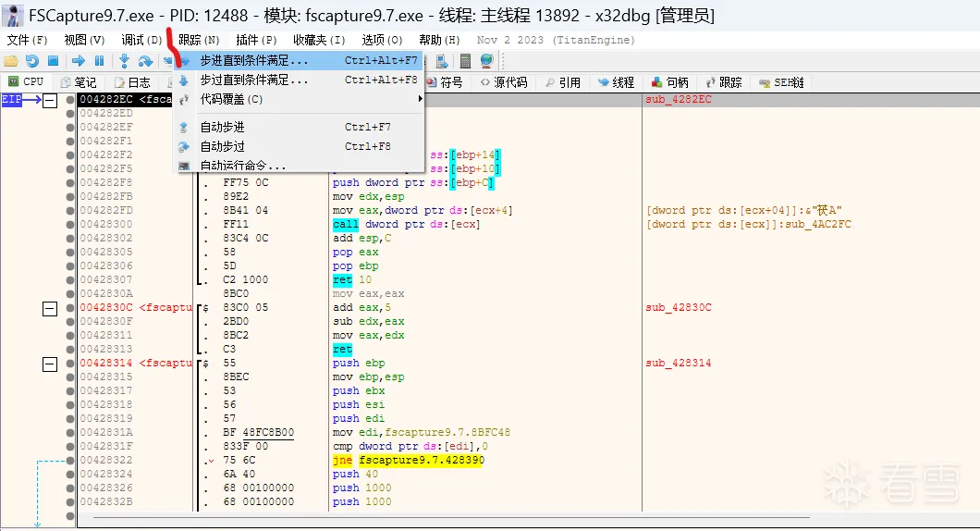Toggle breakpoint at address 0042832B
980x531 pixels.
[70, 501]
